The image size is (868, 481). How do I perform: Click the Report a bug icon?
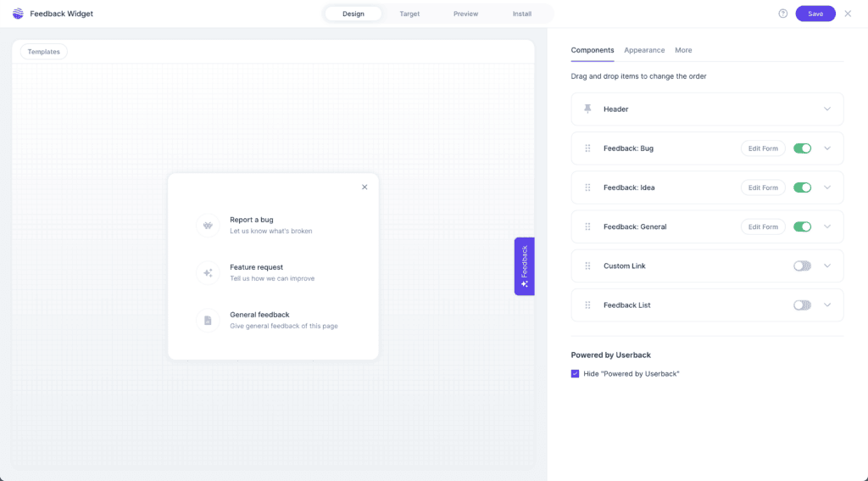[208, 225]
